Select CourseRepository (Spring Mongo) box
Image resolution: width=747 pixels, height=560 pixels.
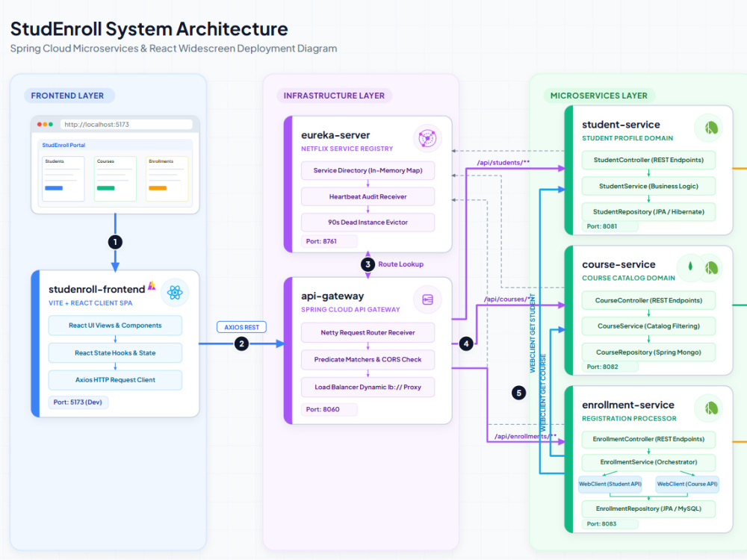coord(648,352)
